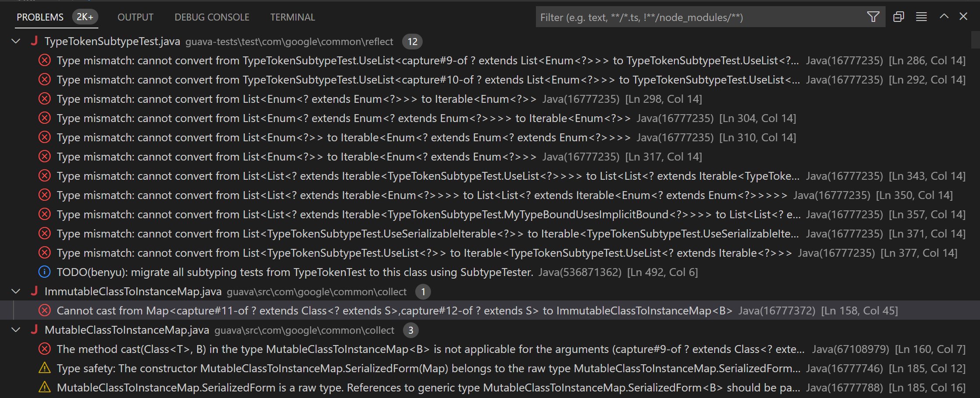This screenshot has height=398, width=980.
Task: Click the error icon beside line 286 mismatch
Action: point(44,60)
